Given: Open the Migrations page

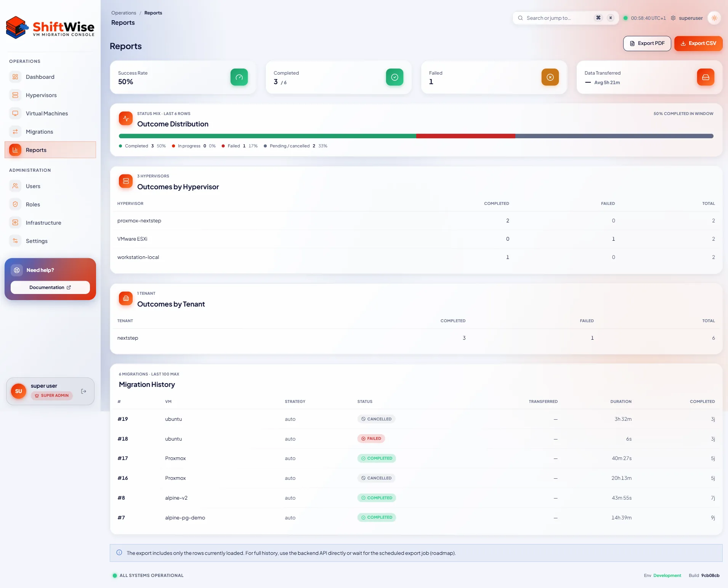Looking at the screenshot, I should (x=50, y=132).
